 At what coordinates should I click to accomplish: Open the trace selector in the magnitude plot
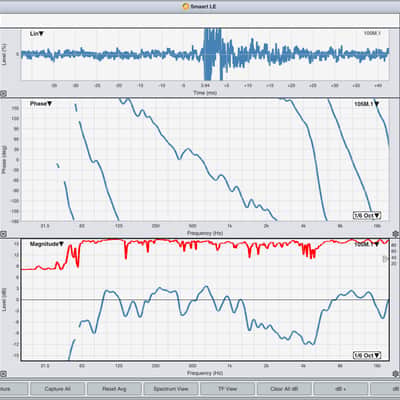pos(367,244)
